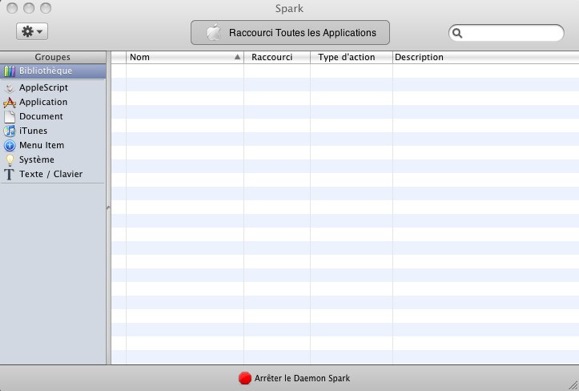Open the iTunes group icon
Screen dimensions: 579x391
point(9,131)
